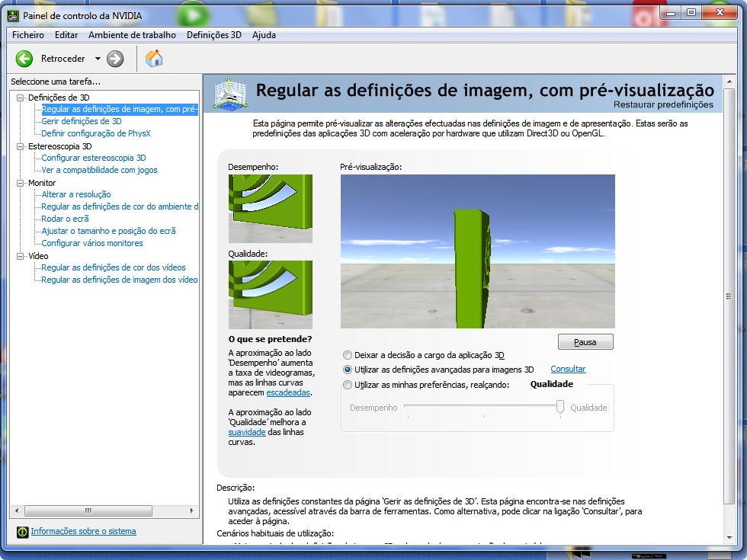Image resolution: width=747 pixels, height=560 pixels.
Task: Click the main panel vertical scrollbar thumb
Action: 729,296
